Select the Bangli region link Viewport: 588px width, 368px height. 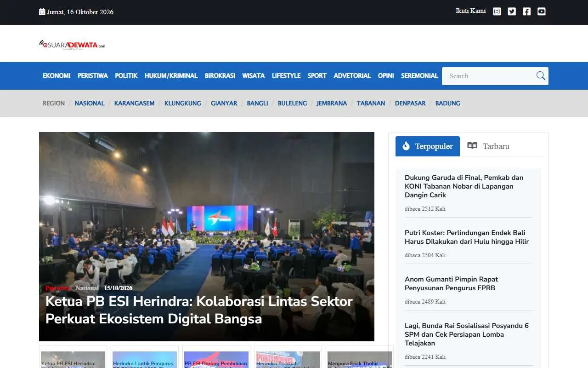click(257, 103)
